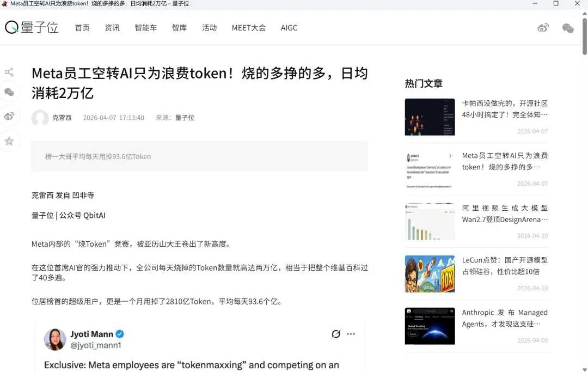Click Jyoti Mann's verified badge

click(120, 334)
